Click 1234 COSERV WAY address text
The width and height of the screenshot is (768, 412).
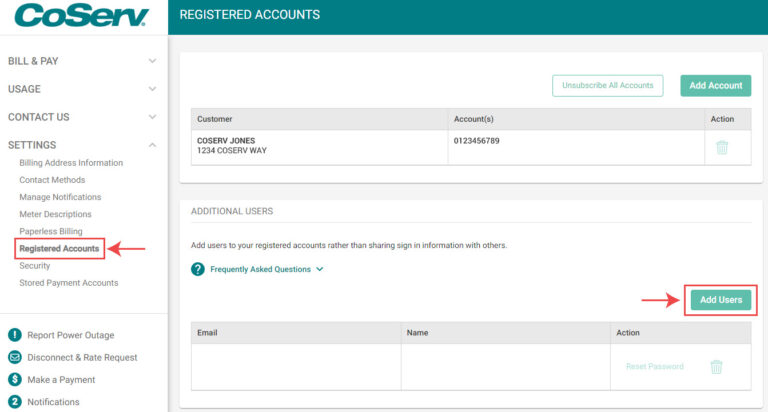point(232,150)
